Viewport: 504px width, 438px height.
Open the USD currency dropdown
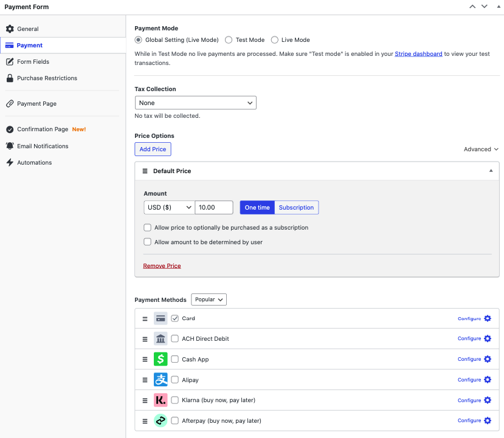tap(169, 208)
